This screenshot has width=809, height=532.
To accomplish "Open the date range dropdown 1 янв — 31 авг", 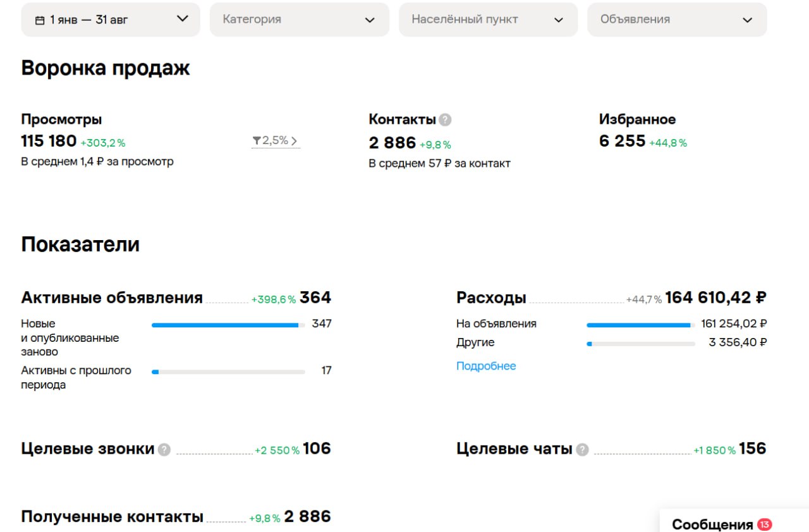I will tap(111, 20).
